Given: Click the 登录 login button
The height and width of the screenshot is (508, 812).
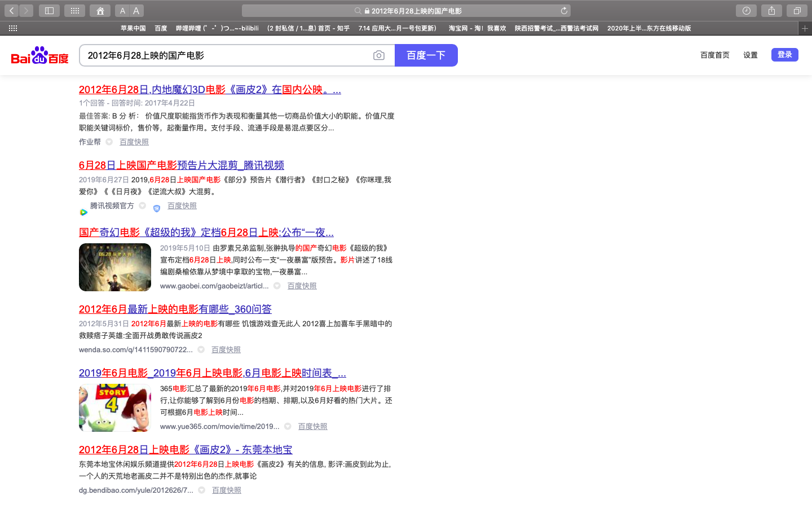Looking at the screenshot, I should (785, 55).
